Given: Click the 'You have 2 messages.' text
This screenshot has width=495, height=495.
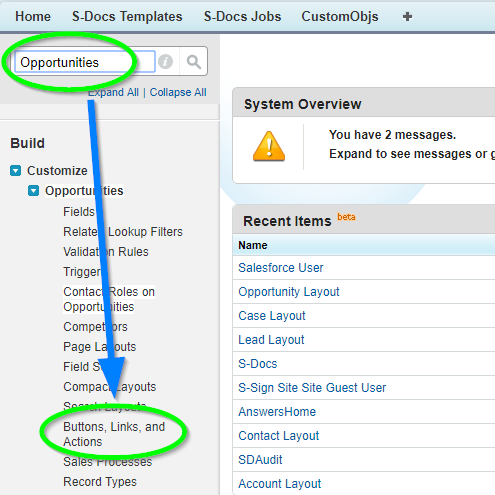Looking at the screenshot, I should (392, 135).
